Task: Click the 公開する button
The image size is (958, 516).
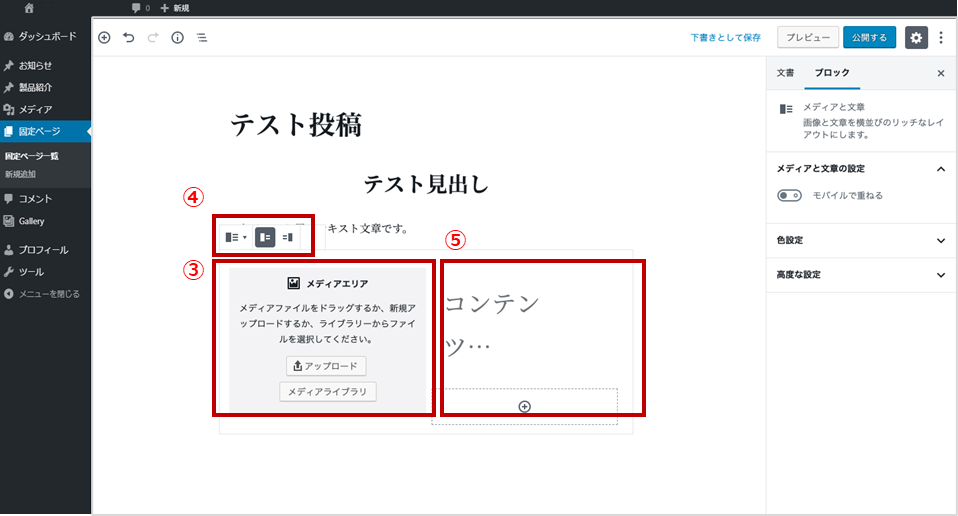Action: point(869,37)
